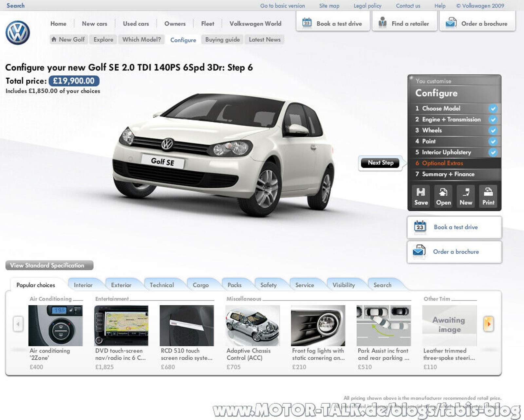This screenshot has height=420, width=524.
Task: Click the Choose Model check mark
Action: pyautogui.click(x=493, y=108)
